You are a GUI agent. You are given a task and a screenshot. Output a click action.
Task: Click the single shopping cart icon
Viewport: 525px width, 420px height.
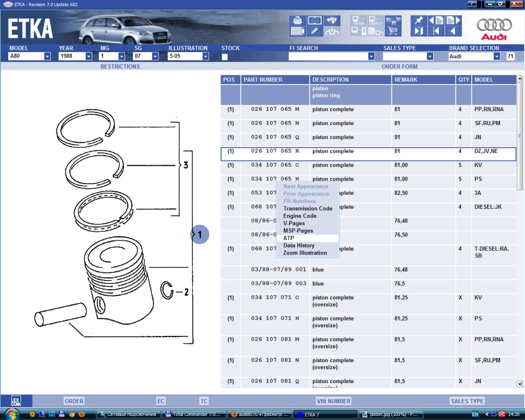tap(393, 31)
